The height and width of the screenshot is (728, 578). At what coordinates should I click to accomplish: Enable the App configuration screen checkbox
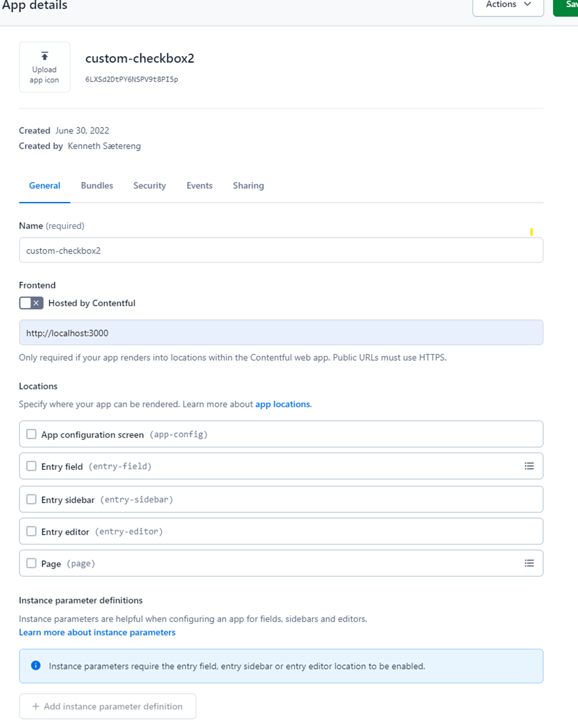pos(31,434)
